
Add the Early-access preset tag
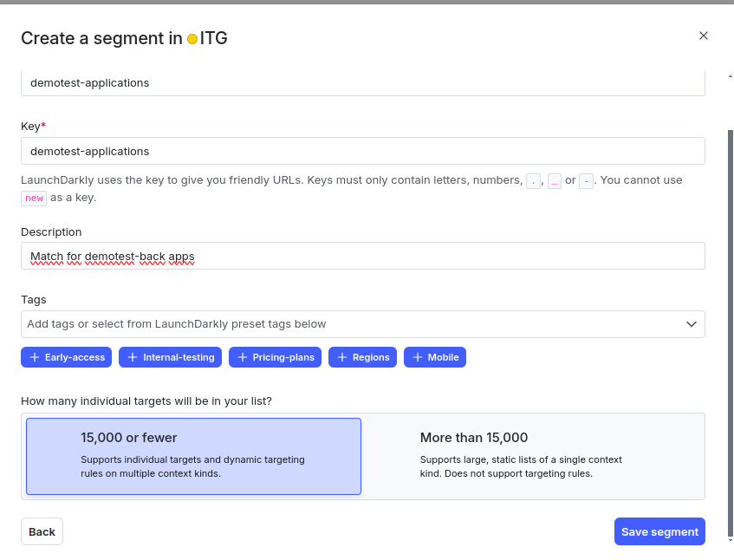pyautogui.click(x=67, y=357)
